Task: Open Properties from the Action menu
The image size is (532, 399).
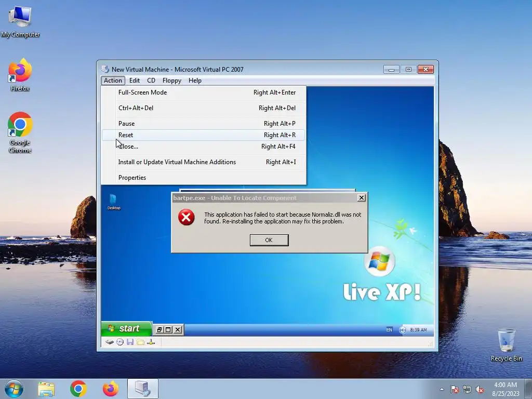Action: (x=204, y=178)
